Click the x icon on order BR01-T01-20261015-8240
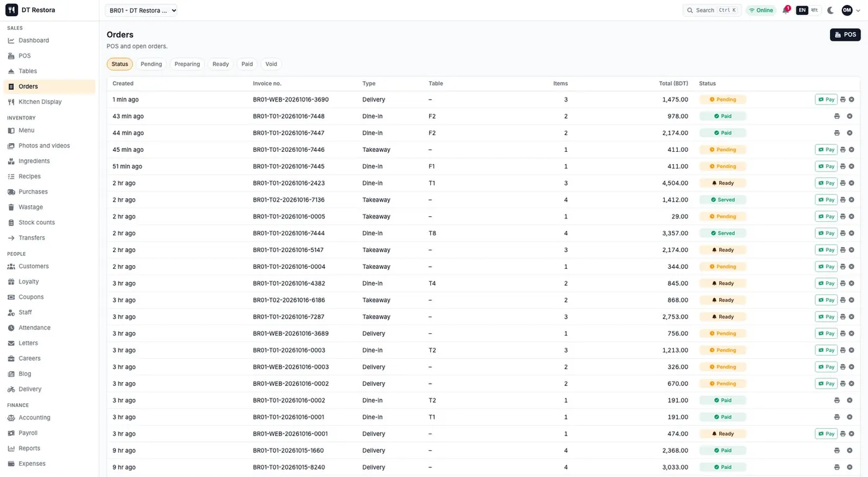This screenshot has height=477, width=868. pos(849,468)
